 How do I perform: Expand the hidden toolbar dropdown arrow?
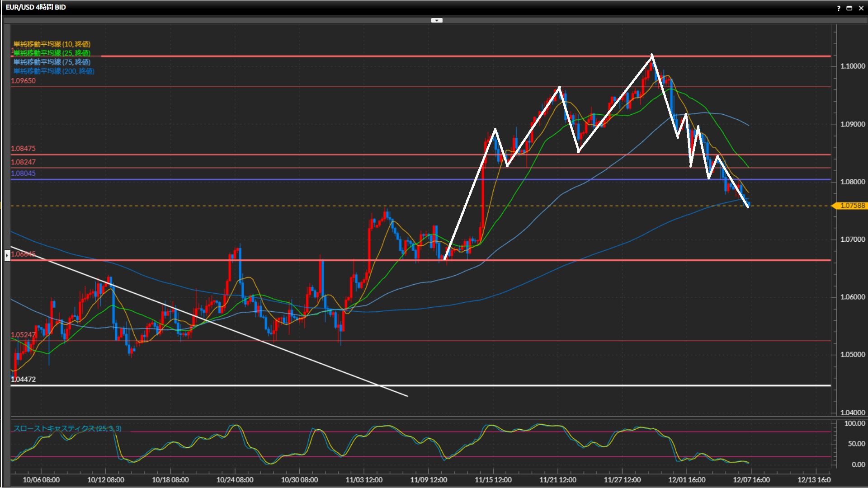click(x=437, y=20)
